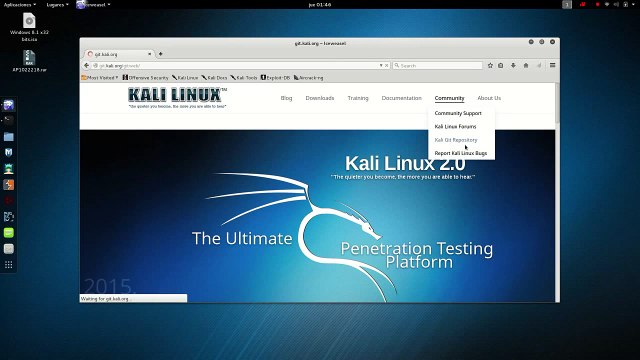
Task: Click the red Kali icon in top bar
Action: (x=582, y=4)
